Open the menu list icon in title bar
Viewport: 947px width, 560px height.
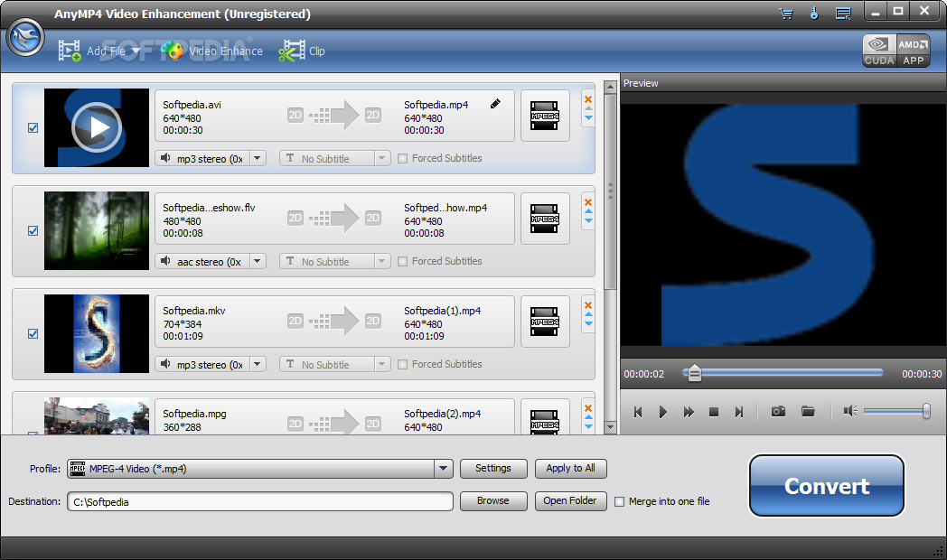point(843,14)
